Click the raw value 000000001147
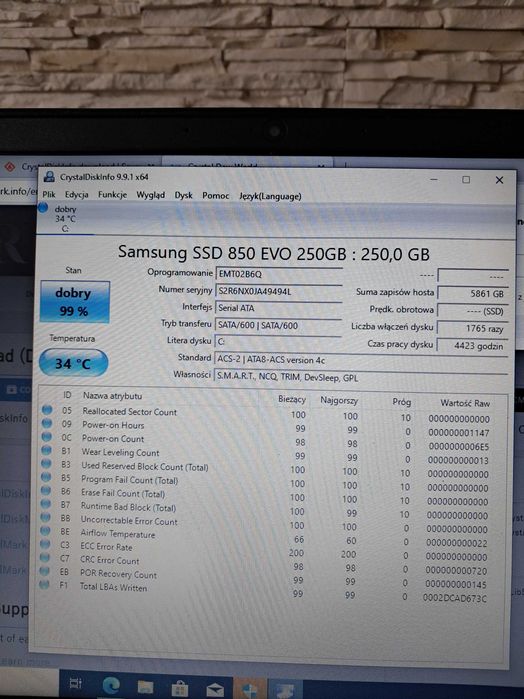The image size is (524, 699). pyautogui.click(x=459, y=432)
